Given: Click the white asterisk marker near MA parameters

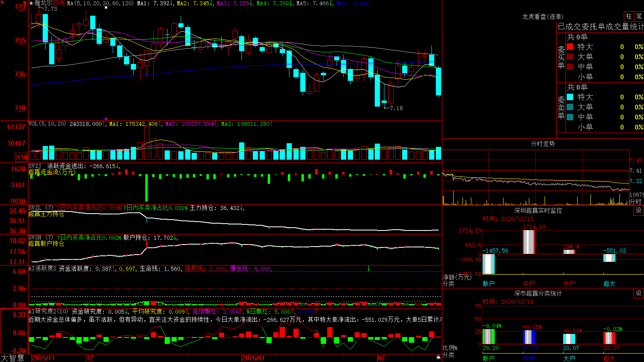Looking at the screenshot, I should [x=106, y=8].
